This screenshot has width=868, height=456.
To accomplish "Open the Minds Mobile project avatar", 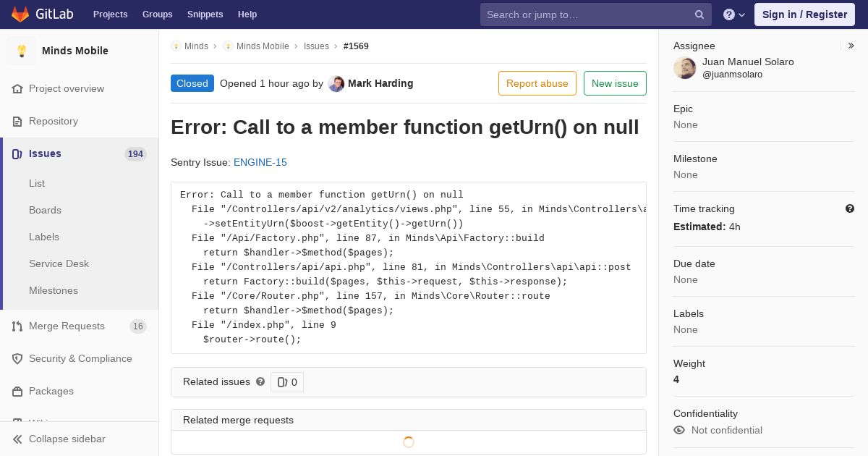I will pos(22,51).
